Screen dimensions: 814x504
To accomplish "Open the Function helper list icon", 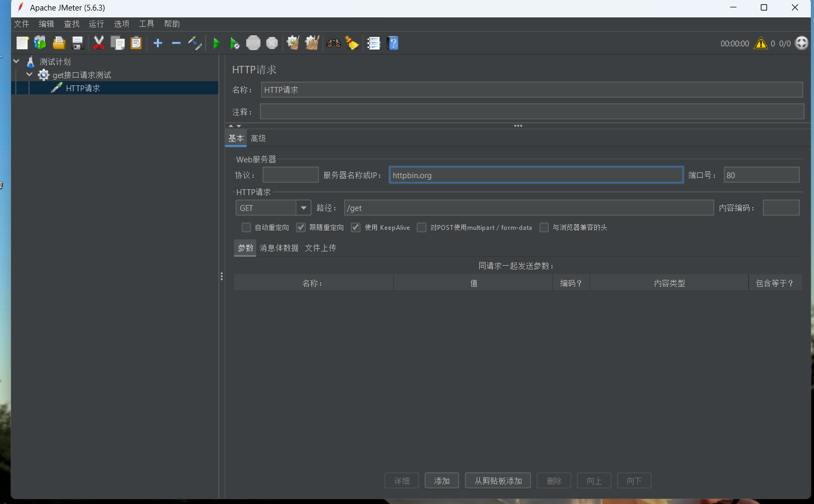I will [373, 43].
